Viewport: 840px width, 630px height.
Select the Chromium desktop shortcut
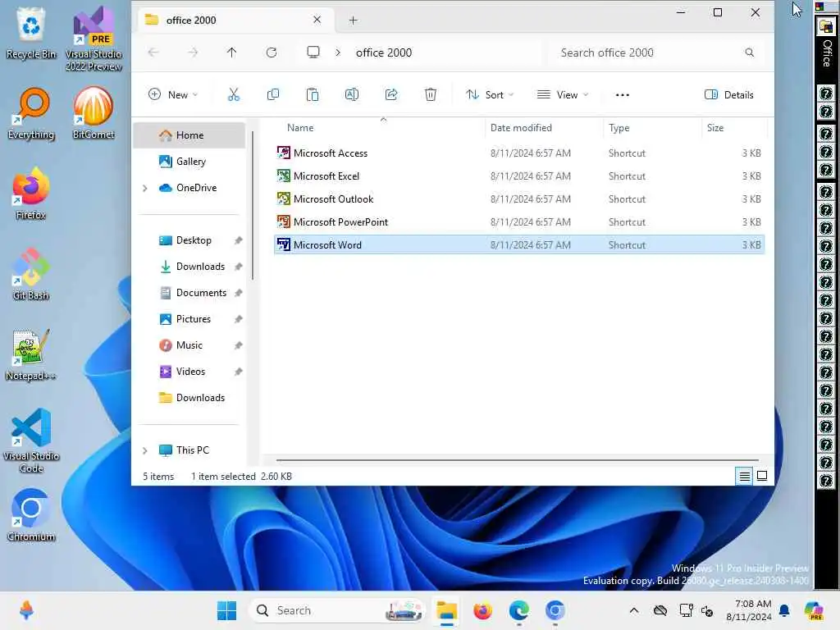click(31, 515)
